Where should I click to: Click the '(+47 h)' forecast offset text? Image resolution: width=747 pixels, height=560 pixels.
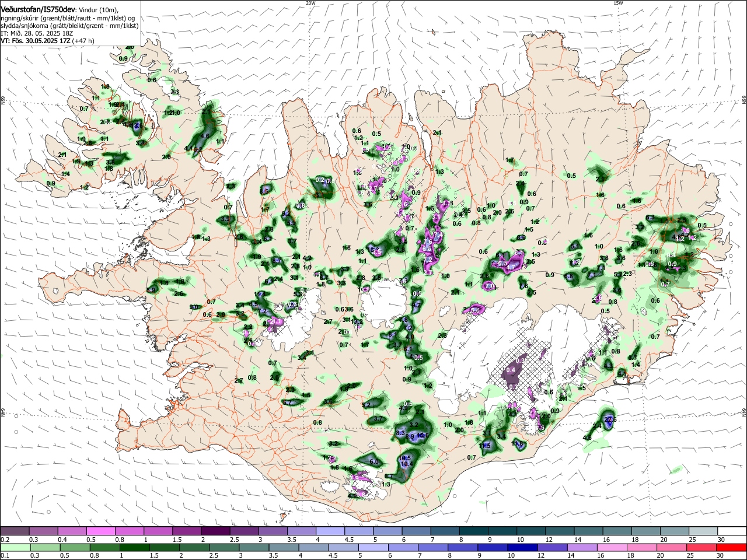[83, 41]
